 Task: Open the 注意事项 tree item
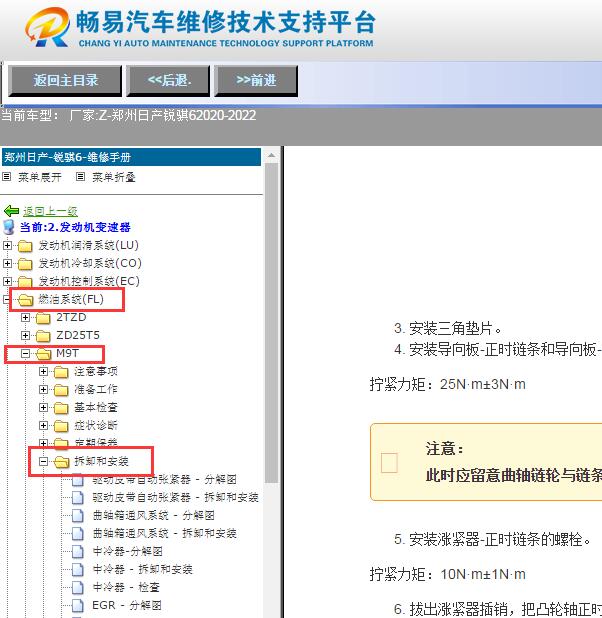click(x=96, y=371)
